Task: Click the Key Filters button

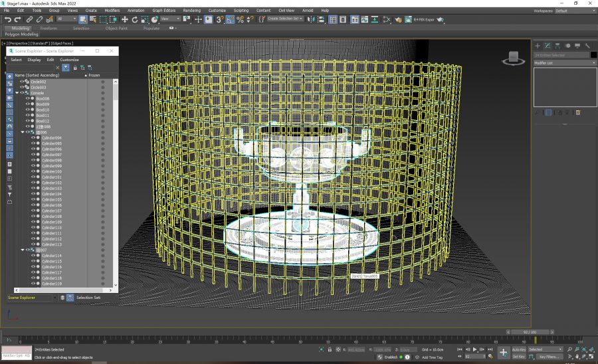Action: click(x=549, y=357)
